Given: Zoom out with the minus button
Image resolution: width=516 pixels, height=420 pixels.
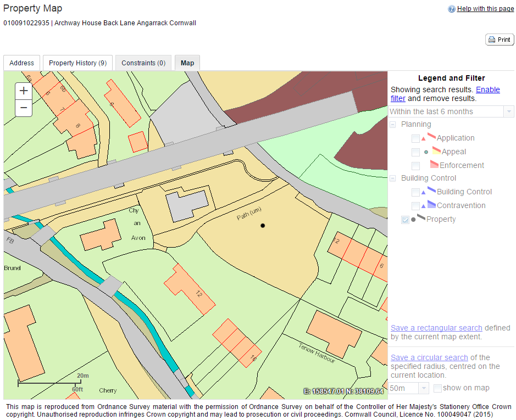Looking at the screenshot, I should click(x=24, y=108).
